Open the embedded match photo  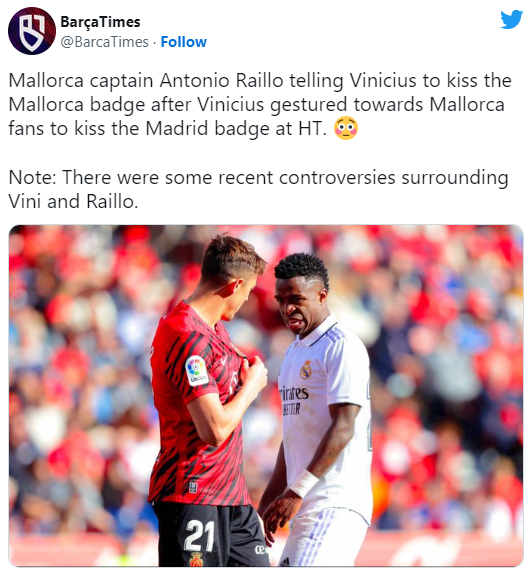point(266,396)
